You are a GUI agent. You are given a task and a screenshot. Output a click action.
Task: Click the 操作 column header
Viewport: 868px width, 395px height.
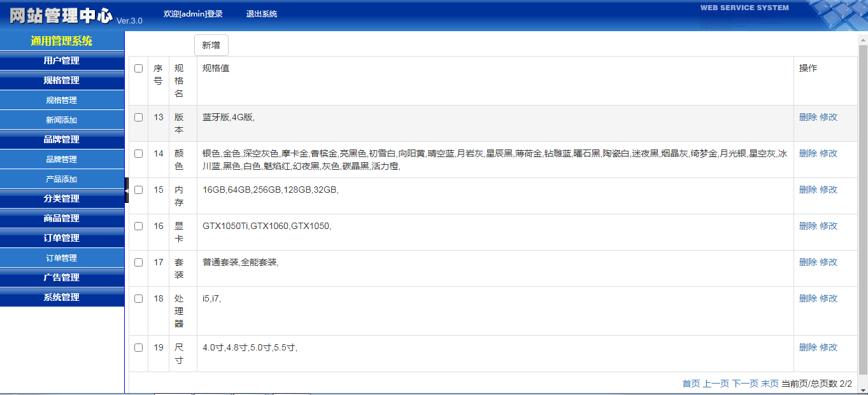point(808,68)
